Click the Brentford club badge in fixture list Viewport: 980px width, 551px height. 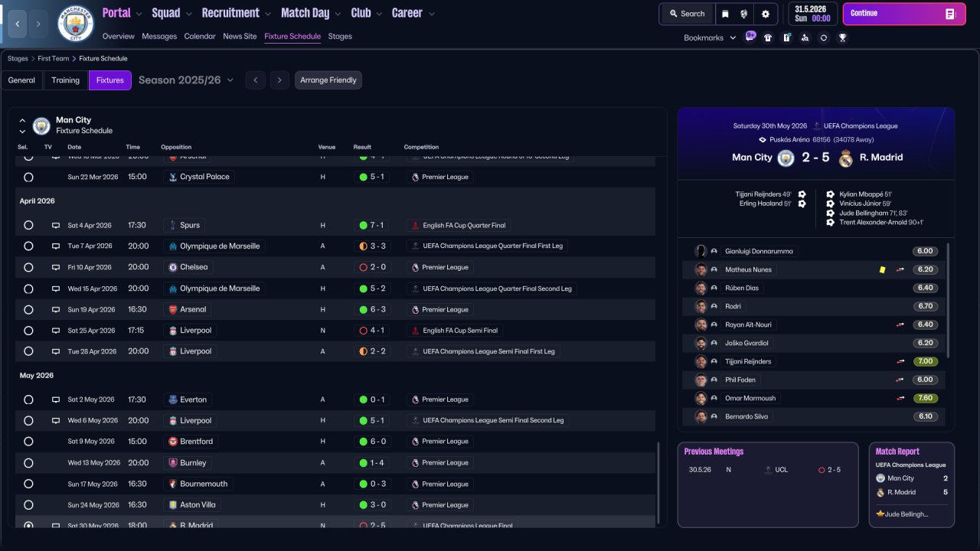172,442
